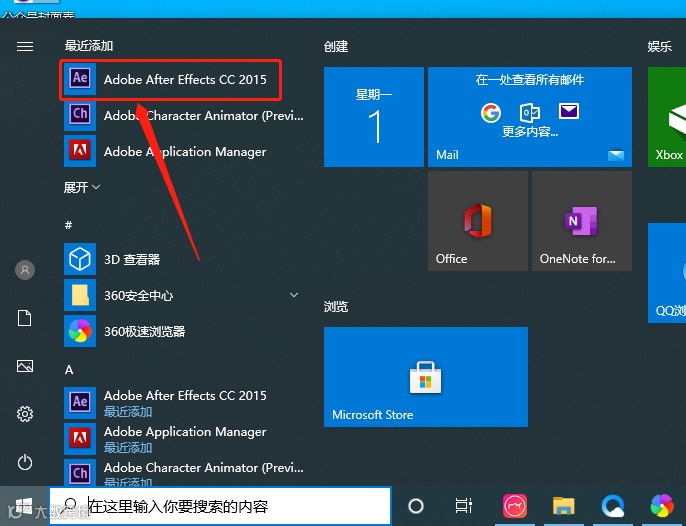
Task: Open Adobe After Effects CC 2015 under section A
Action: [184, 403]
